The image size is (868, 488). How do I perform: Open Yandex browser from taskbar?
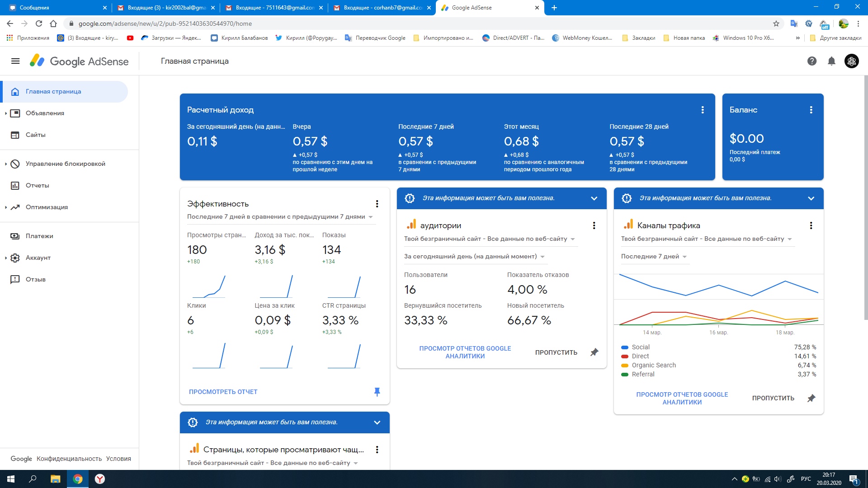(x=100, y=479)
